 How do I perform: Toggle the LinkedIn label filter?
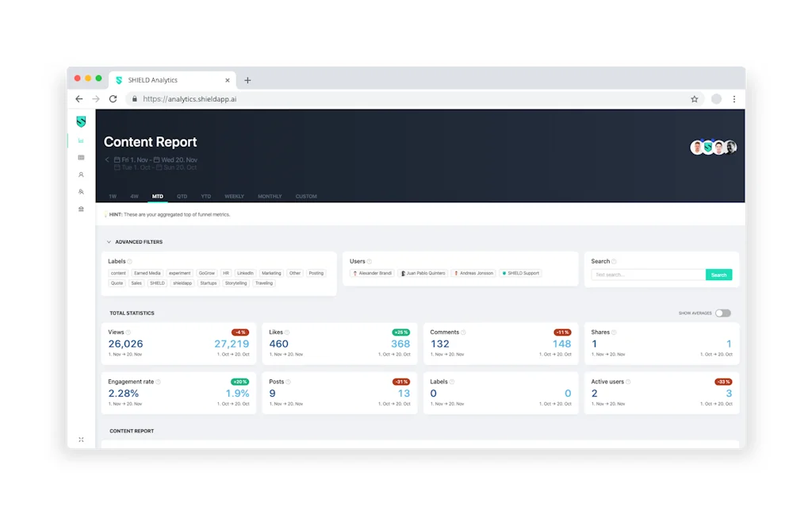click(245, 273)
